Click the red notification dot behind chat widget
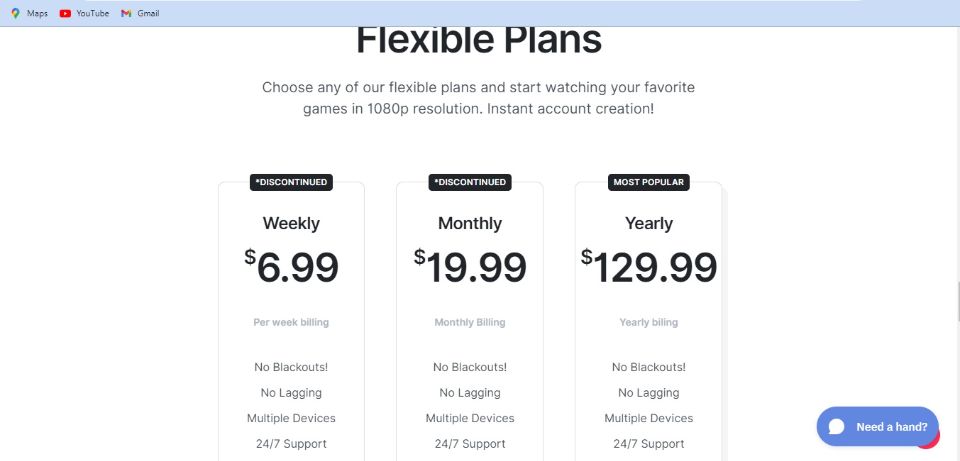Image resolution: width=960 pixels, height=461 pixels. pos(932,438)
